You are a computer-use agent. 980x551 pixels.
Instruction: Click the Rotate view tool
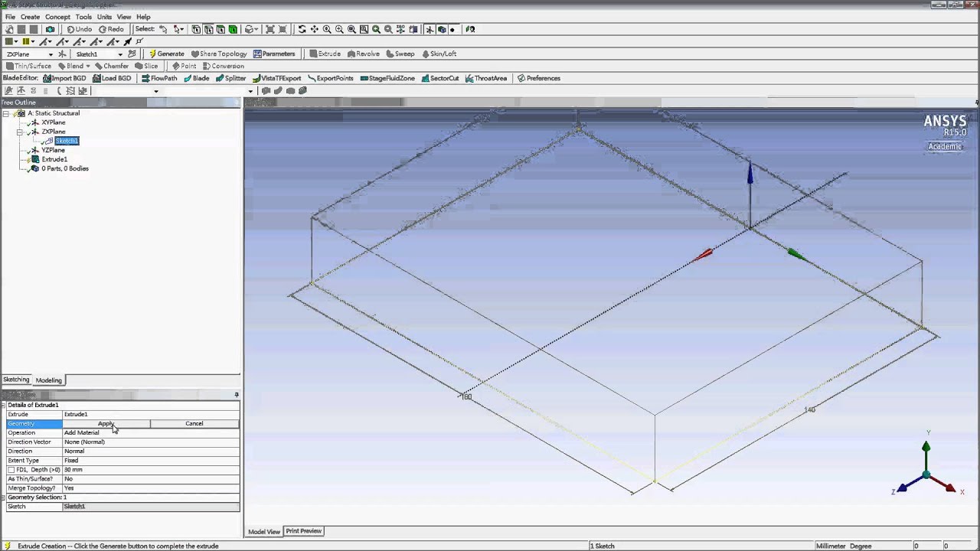302,29
